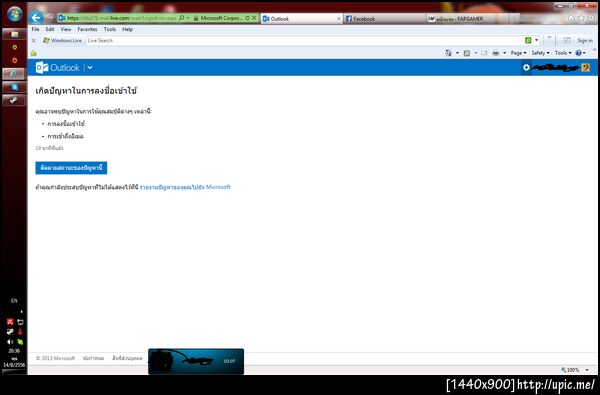Click the command bar Home icon
The width and height of the screenshot is (600, 395).
(x=448, y=53)
